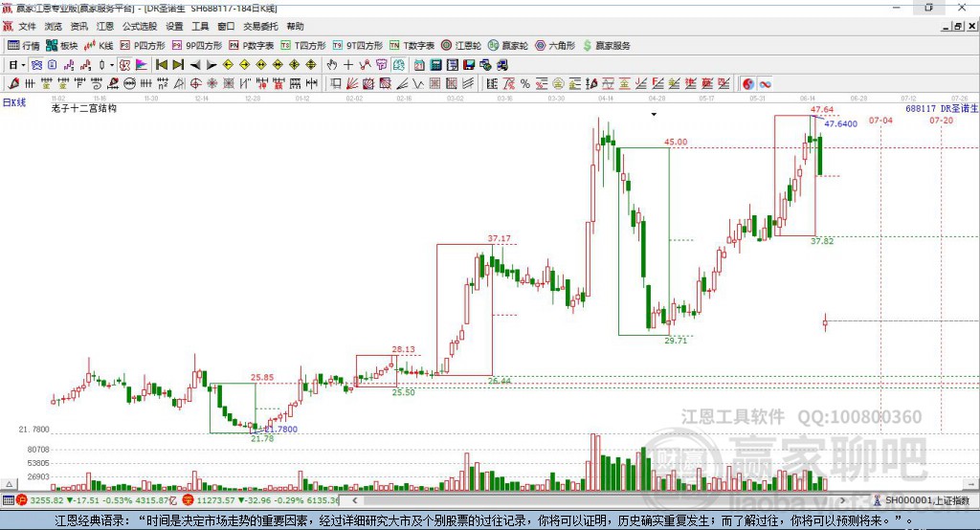
Task: Switch to the K线 candlestick chart
Action: [x=99, y=46]
